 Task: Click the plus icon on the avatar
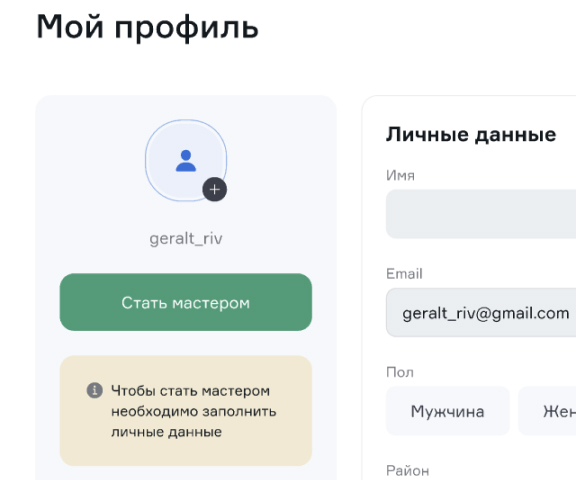coord(215,190)
